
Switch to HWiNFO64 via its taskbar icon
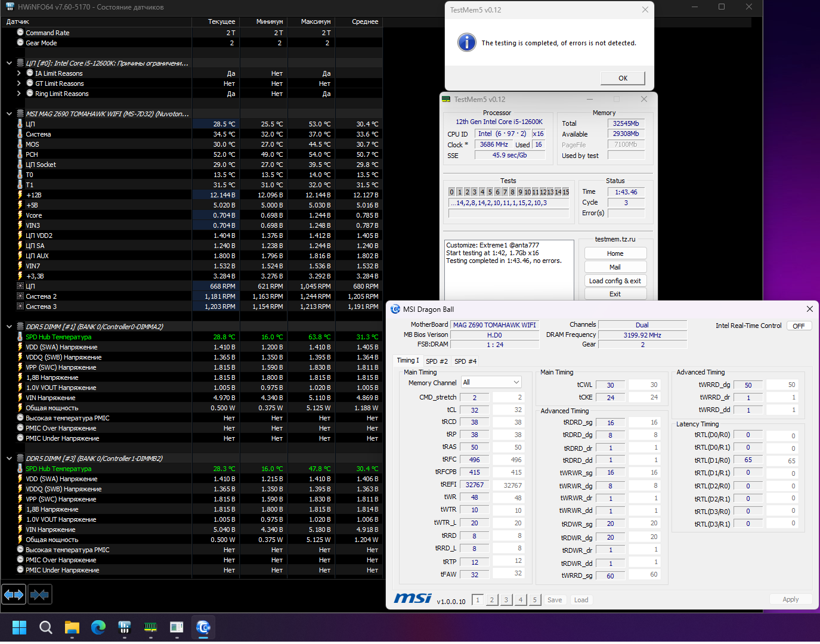tap(125, 627)
